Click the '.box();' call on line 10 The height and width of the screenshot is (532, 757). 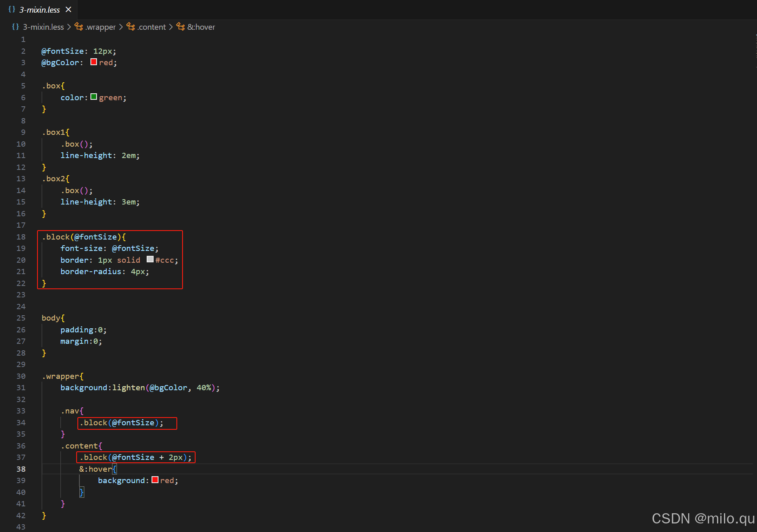click(x=77, y=144)
